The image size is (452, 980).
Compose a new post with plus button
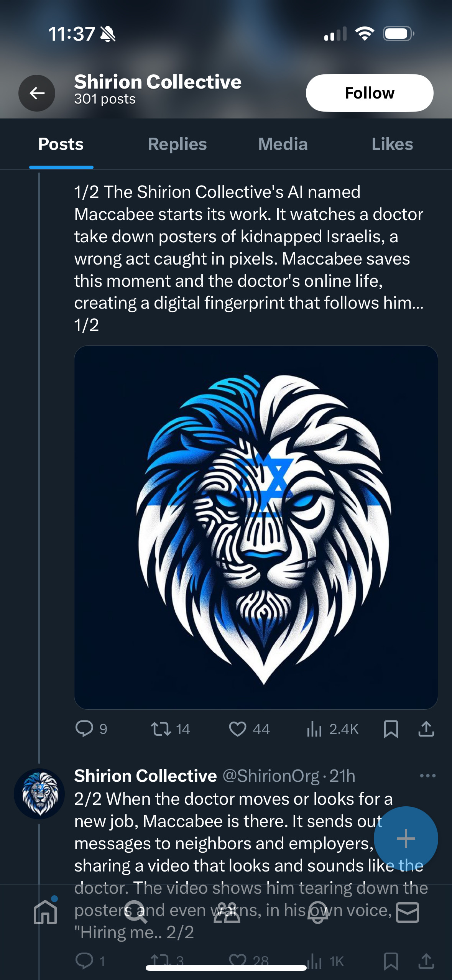(x=406, y=839)
